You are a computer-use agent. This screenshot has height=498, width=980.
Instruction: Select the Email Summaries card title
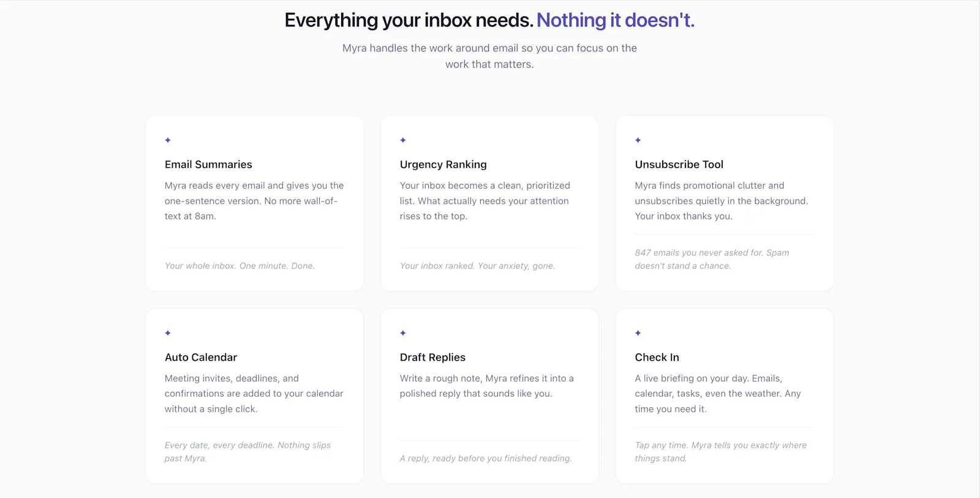pos(208,164)
